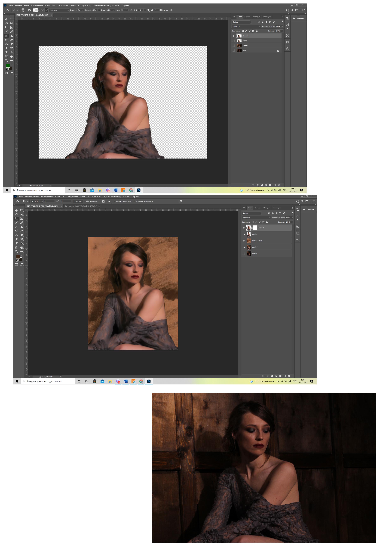The width and height of the screenshot is (392, 555).
Task: Select the Paint Bucket tool in lower Photoshop window
Action: tap(16, 235)
